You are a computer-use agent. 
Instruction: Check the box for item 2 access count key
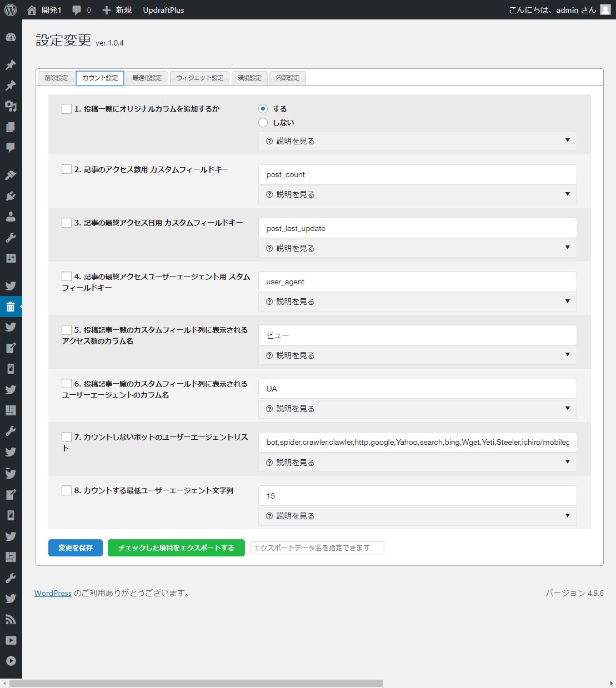[67, 169]
